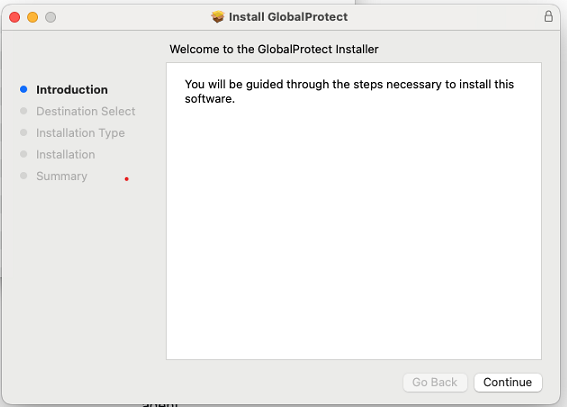
Task: Click the lock icon in title bar
Action: pos(548,16)
